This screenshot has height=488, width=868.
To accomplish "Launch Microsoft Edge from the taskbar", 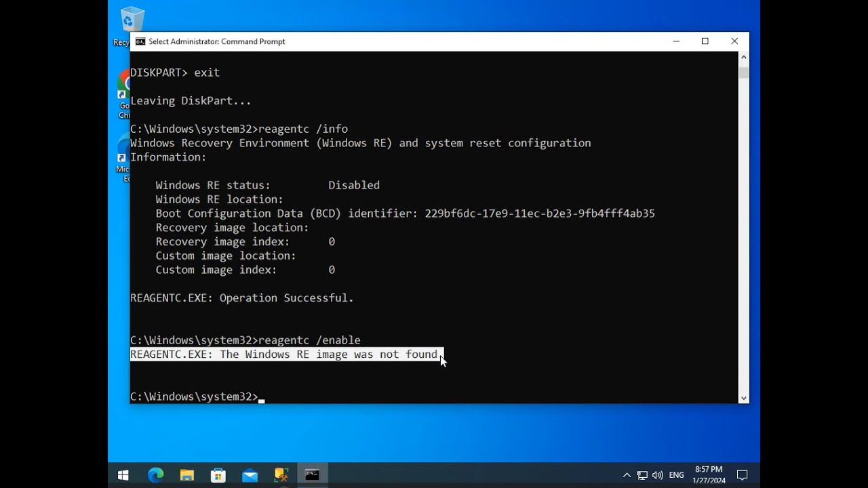I will 155,475.
